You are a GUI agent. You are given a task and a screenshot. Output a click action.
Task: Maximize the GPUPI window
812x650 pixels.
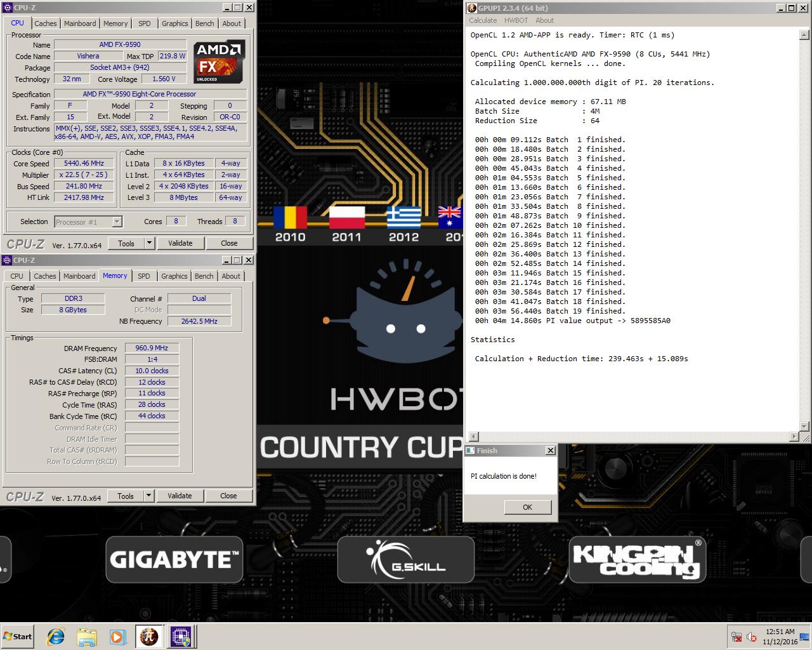point(792,8)
